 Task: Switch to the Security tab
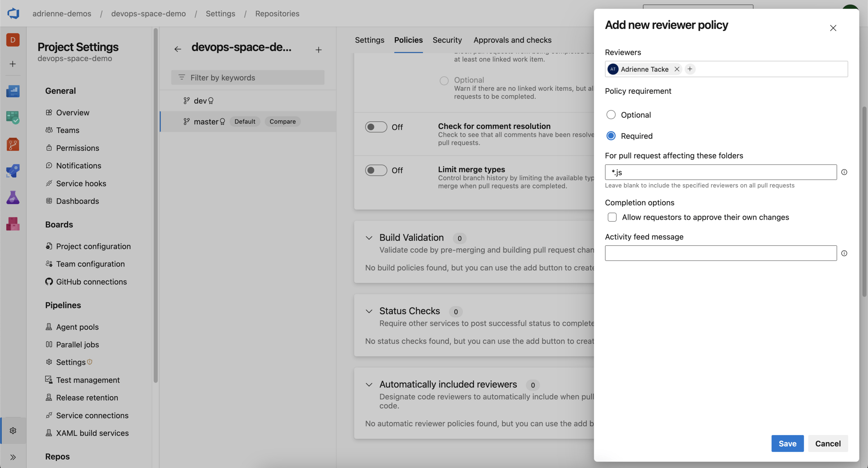447,40
